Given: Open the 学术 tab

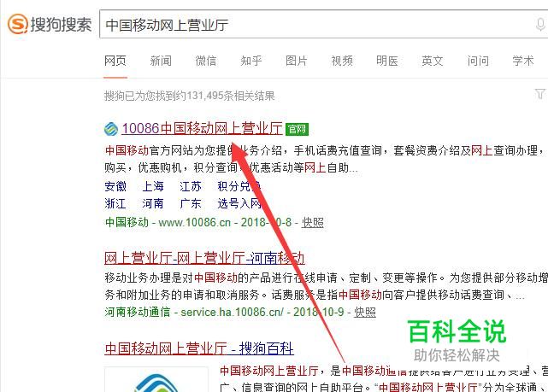Looking at the screenshot, I should (x=523, y=61).
